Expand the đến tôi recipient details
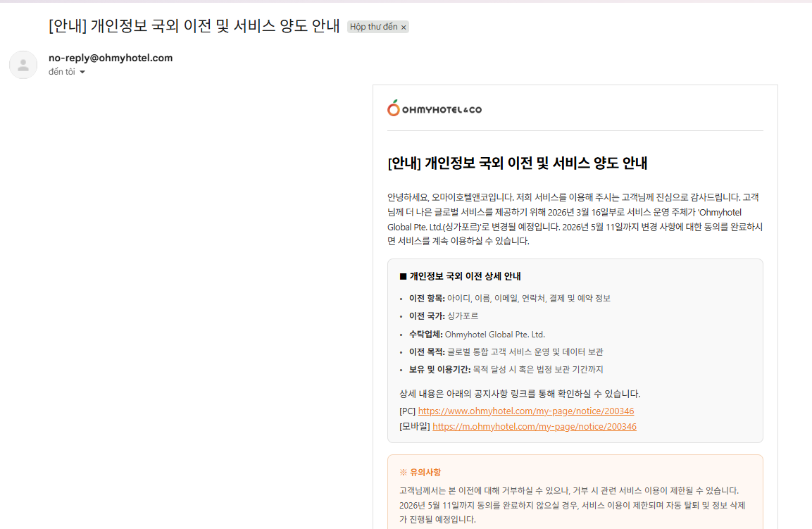This screenshot has width=812, height=529. (82, 72)
